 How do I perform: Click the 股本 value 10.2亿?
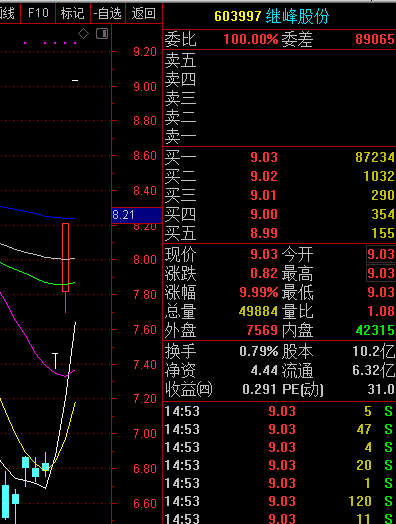point(374,352)
